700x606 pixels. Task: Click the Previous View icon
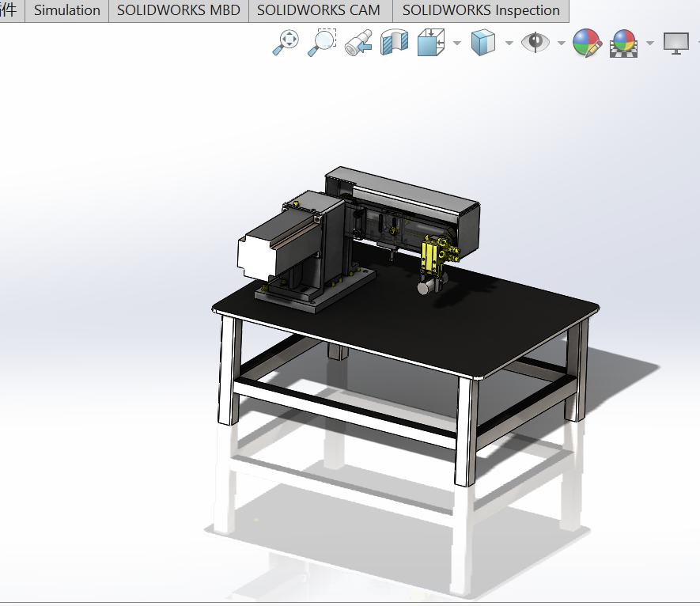358,43
